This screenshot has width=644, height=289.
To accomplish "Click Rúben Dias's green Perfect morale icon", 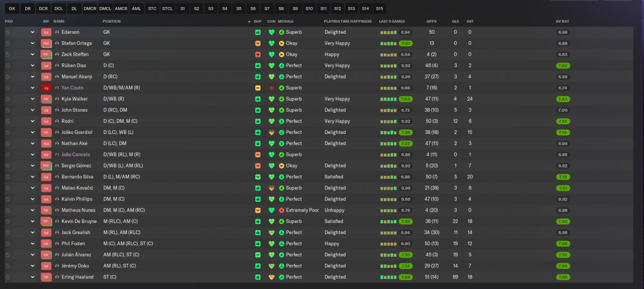I will [x=281, y=65].
